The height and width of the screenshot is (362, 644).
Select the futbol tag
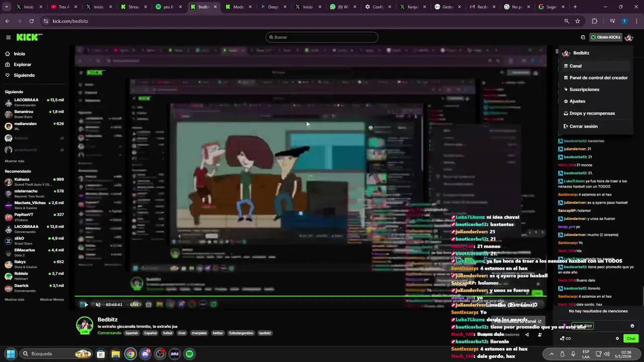(168, 333)
